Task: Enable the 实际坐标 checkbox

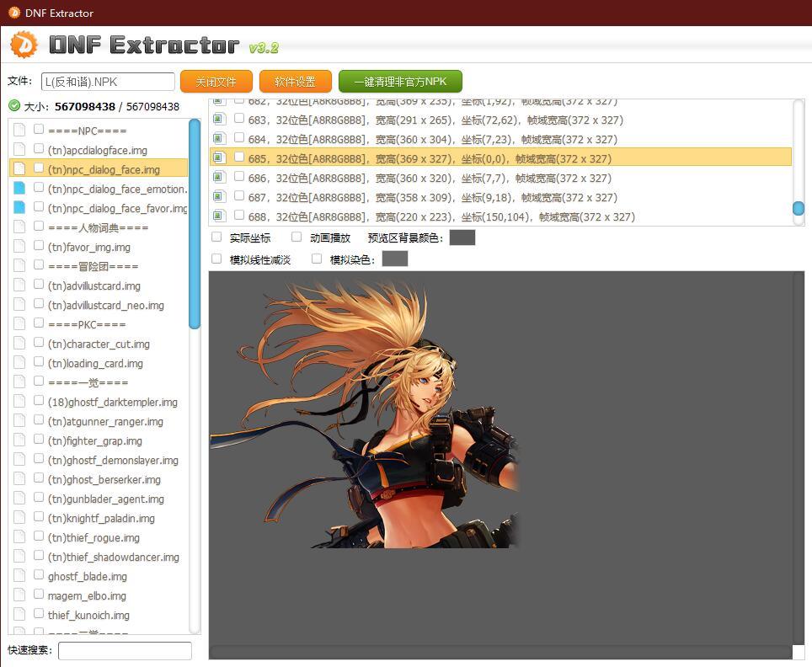Action: tap(216, 237)
